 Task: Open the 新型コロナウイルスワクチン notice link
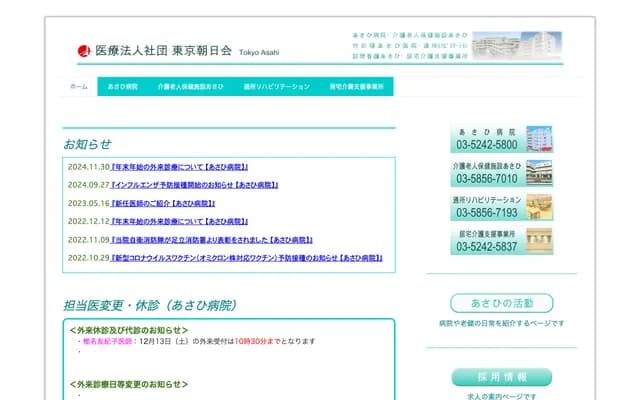(247, 257)
